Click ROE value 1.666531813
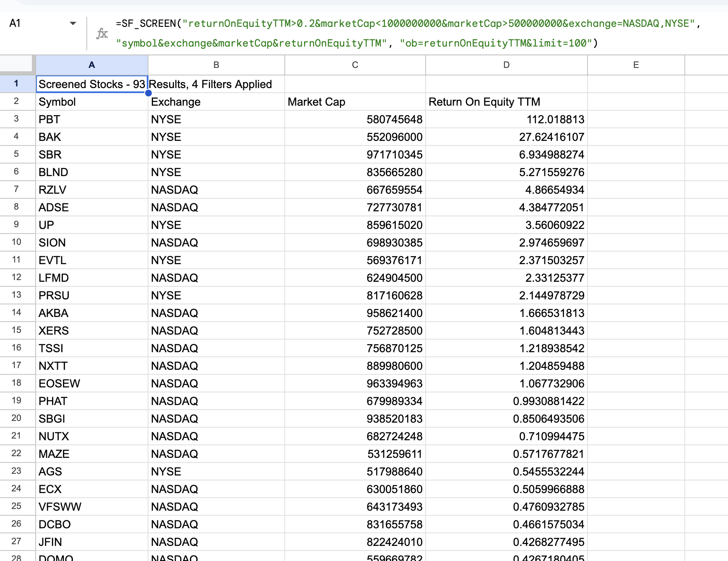Viewport: 728px width, 561px height. (507, 313)
